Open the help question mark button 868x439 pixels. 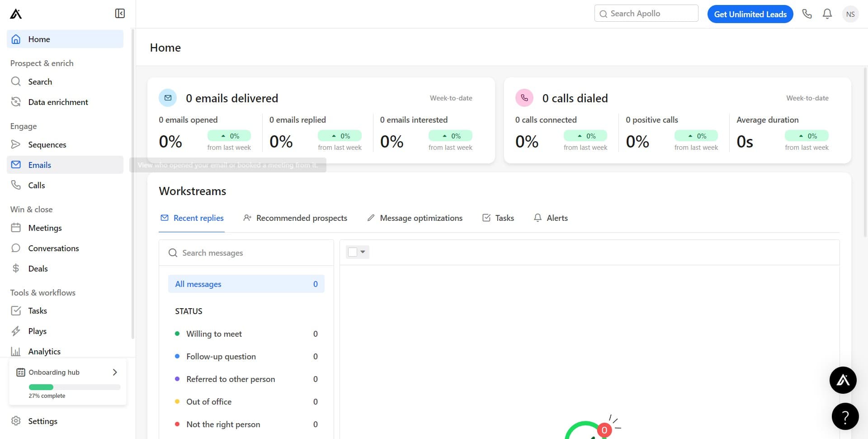(844, 416)
